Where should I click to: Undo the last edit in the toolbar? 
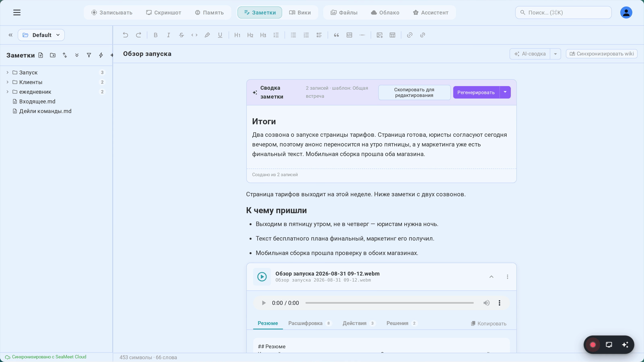tap(126, 35)
